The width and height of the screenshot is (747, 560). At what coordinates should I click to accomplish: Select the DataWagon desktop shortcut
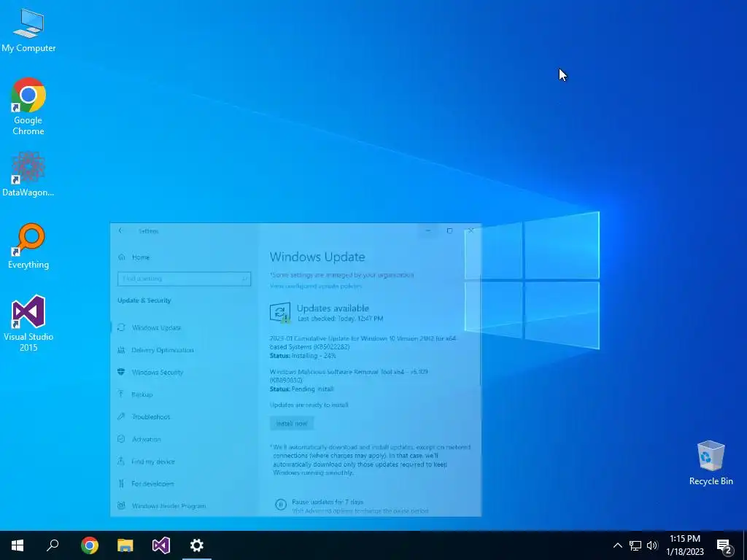pyautogui.click(x=28, y=174)
